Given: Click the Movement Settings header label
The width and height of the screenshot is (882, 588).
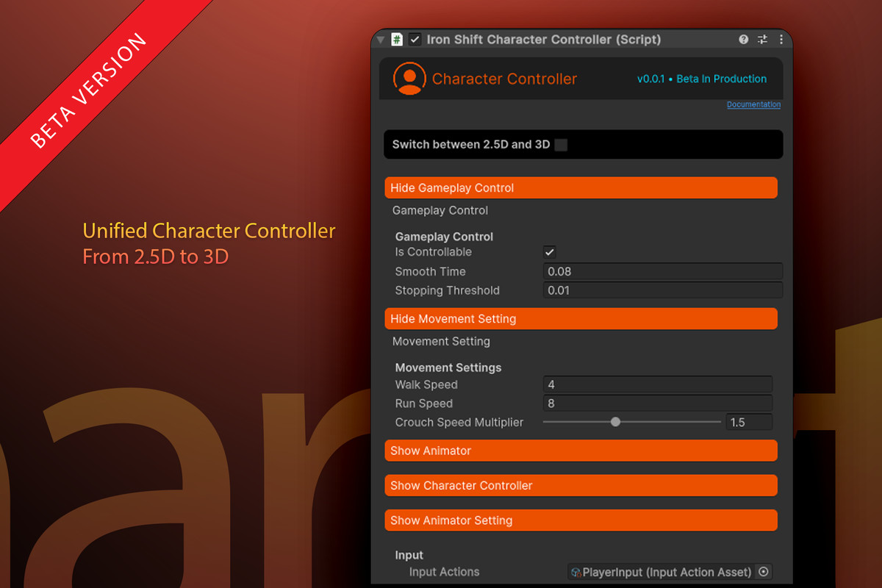Looking at the screenshot, I should click(x=448, y=367).
